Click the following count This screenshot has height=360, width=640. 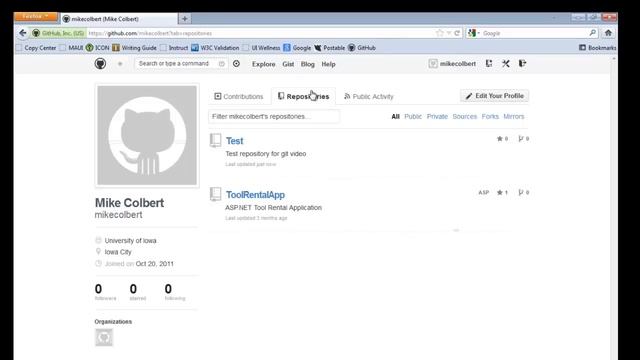(x=175, y=292)
